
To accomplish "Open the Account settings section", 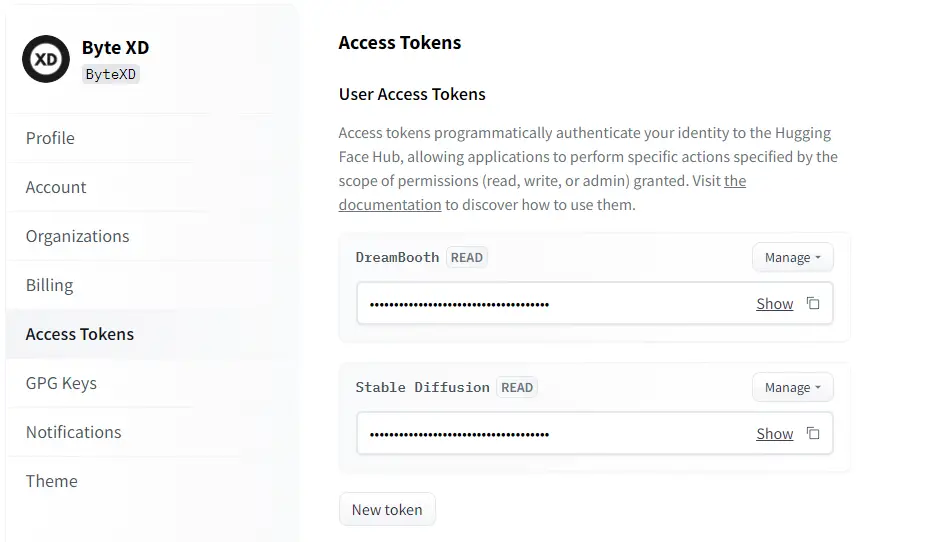I will tap(153, 187).
